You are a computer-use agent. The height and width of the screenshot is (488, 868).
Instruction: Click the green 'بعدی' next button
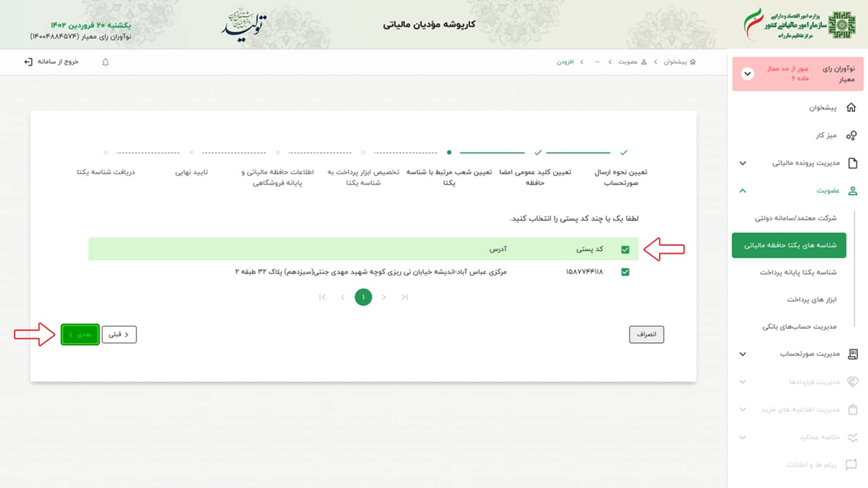pyautogui.click(x=80, y=334)
